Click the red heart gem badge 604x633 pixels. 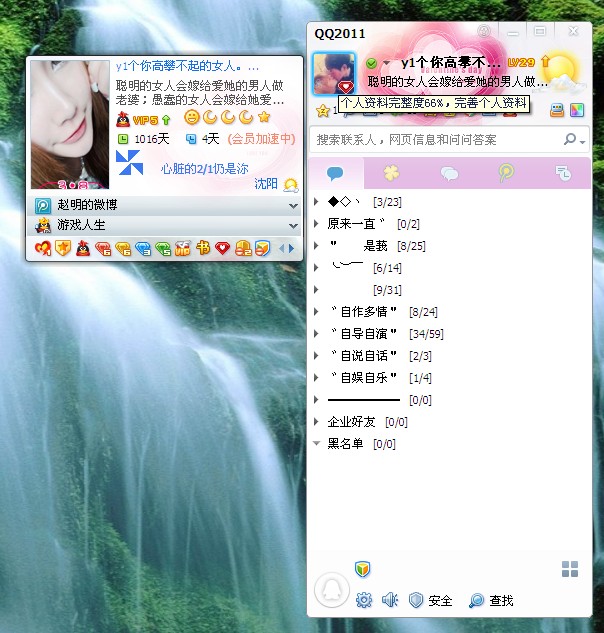[x=222, y=248]
